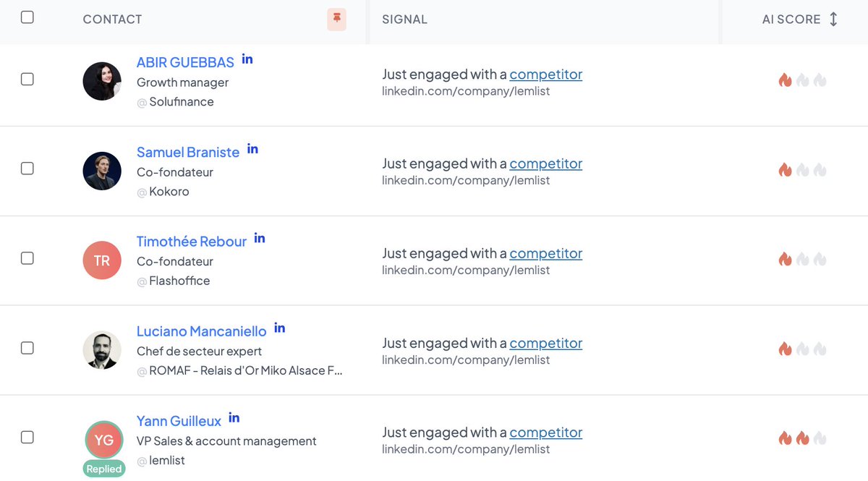Click linkedin.com/company/lemlist URL in Abir row

(x=466, y=91)
